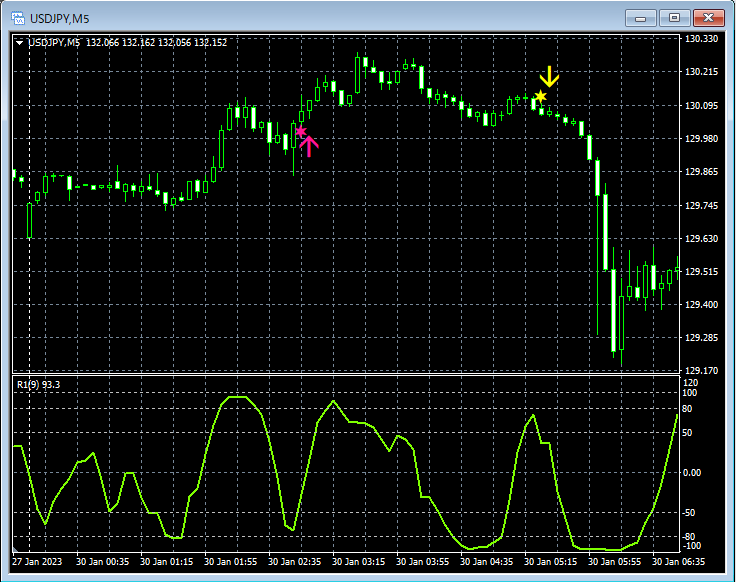Image resolution: width=737 pixels, height=582 pixels.
Task: Click the 129.400 price scale label
Action: [702, 305]
